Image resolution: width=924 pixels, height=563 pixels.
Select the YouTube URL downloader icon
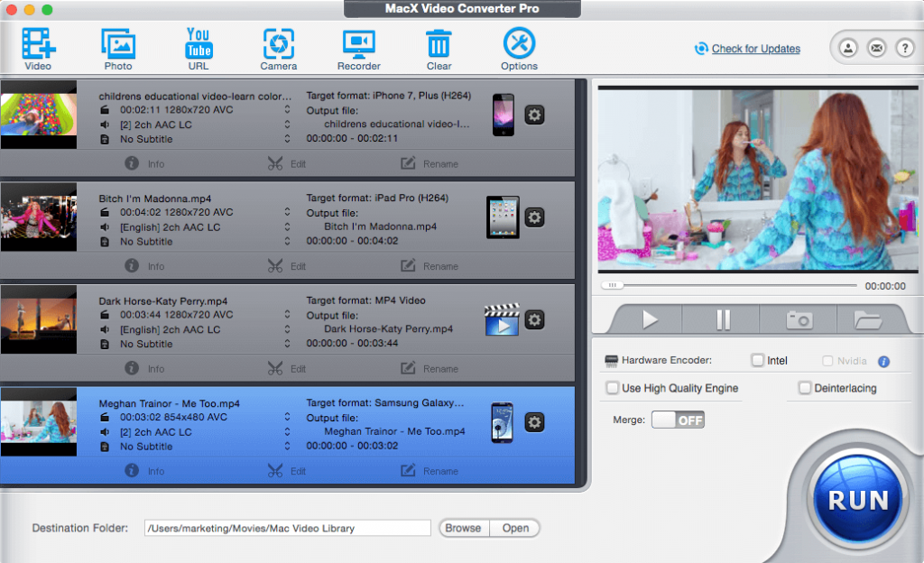[199, 43]
